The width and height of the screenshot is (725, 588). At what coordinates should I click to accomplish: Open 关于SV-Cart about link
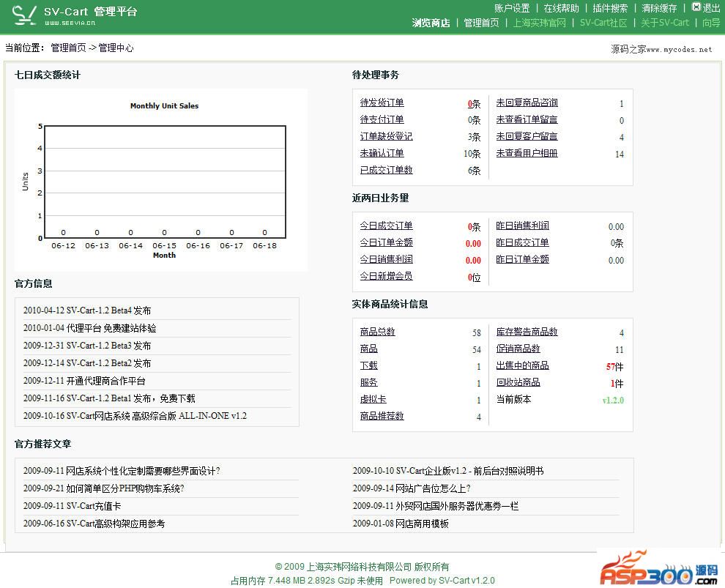pos(664,23)
